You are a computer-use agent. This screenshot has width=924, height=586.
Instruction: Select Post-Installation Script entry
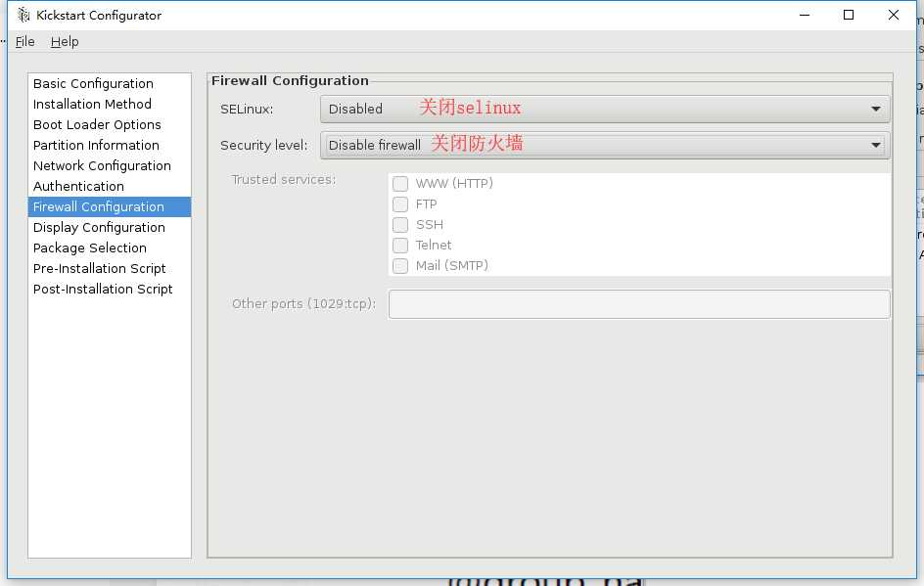tap(110, 290)
